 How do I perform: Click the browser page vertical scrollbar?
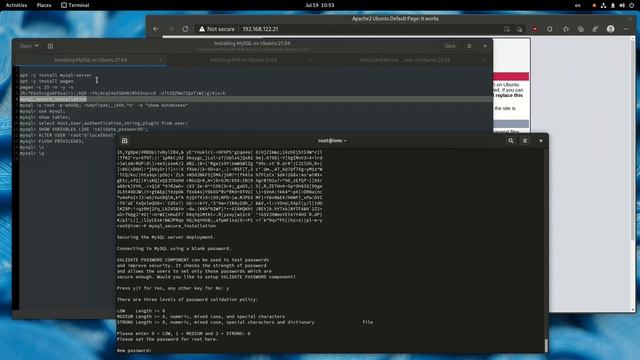(x=633, y=139)
